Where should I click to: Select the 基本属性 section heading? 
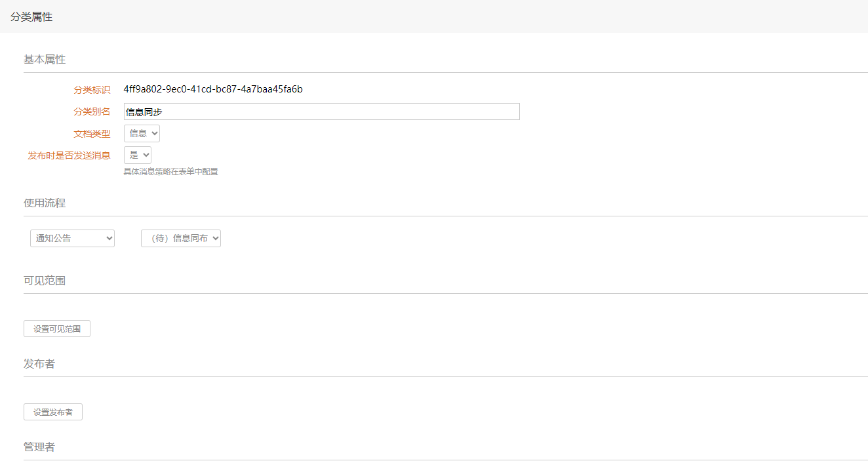coord(45,59)
